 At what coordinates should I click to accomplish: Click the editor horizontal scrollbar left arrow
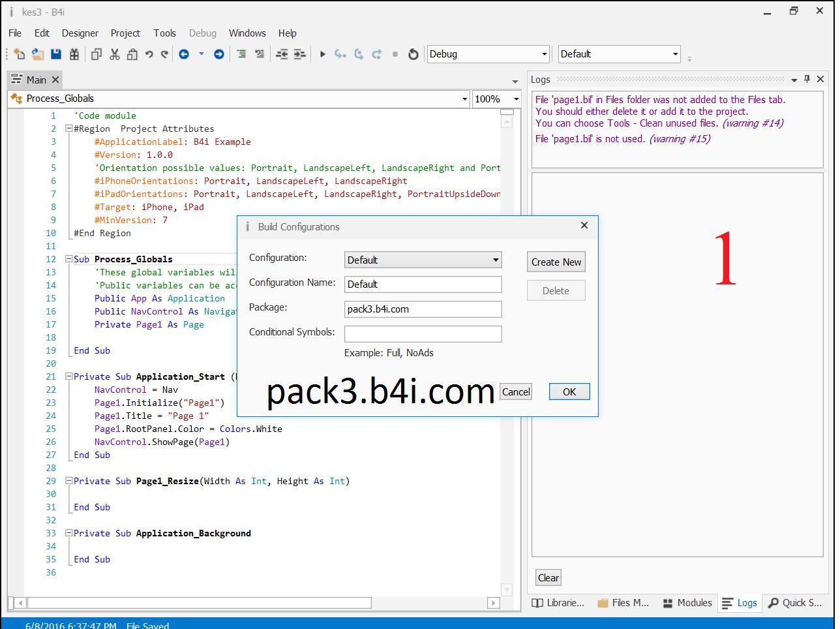click(x=20, y=604)
